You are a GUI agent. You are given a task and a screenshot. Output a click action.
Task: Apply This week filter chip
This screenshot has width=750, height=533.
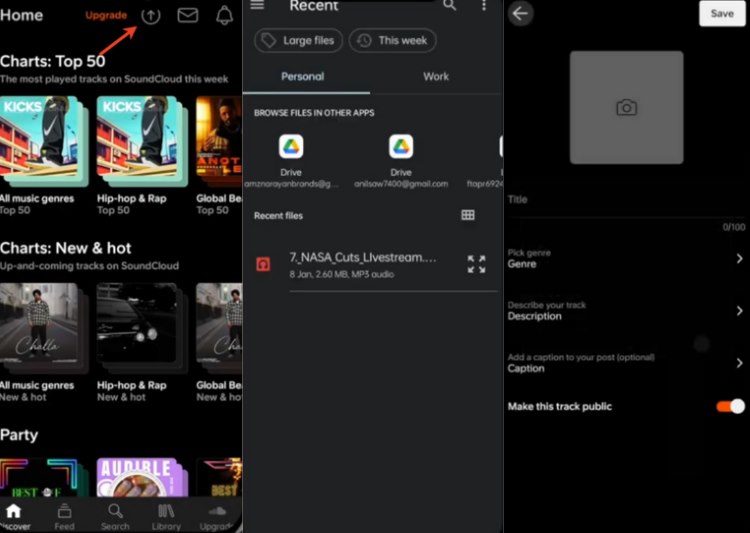(x=392, y=41)
